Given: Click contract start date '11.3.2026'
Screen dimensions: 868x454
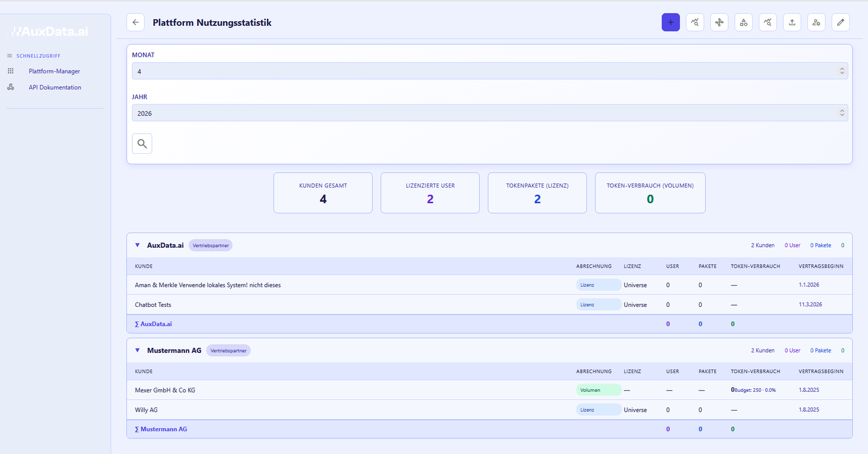Looking at the screenshot, I should pos(810,304).
